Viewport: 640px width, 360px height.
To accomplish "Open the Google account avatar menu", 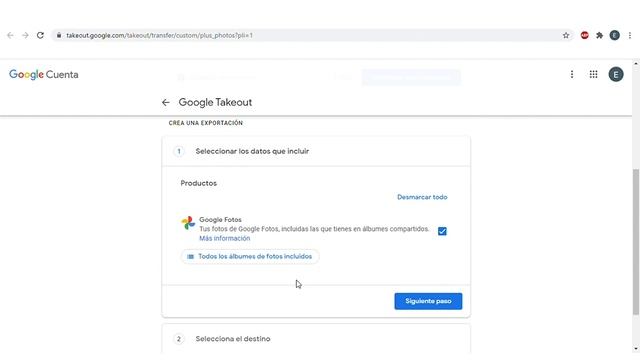I will (x=616, y=74).
